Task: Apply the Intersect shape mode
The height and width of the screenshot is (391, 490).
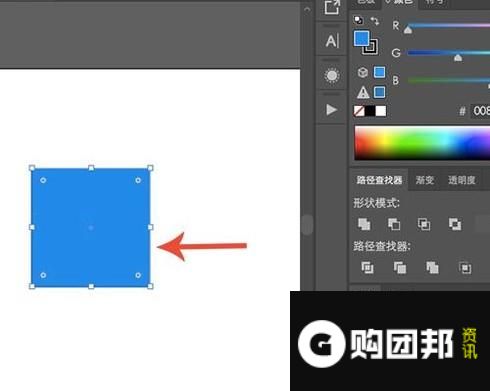Action: tap(424, 224)
